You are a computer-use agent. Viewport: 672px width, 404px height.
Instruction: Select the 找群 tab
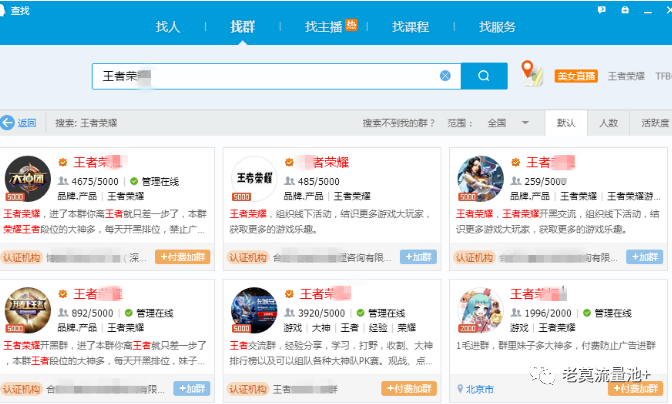(x=243, y=27)
